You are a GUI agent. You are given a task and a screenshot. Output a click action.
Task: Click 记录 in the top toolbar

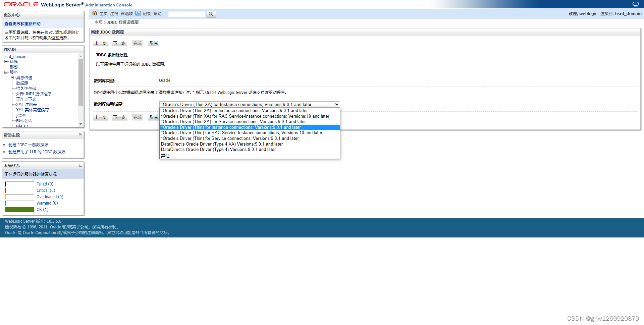(x=147, y=14)
